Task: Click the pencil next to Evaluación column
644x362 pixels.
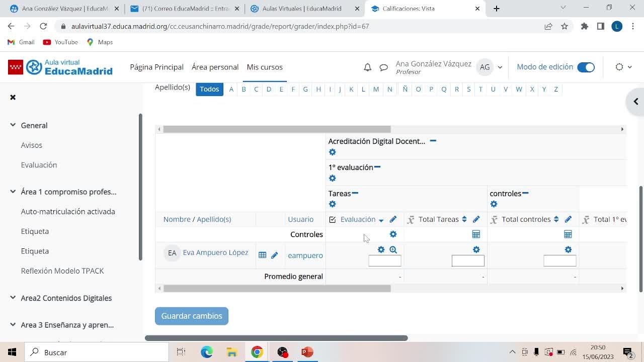Action: pyautogui.click(x=393, y=219)
